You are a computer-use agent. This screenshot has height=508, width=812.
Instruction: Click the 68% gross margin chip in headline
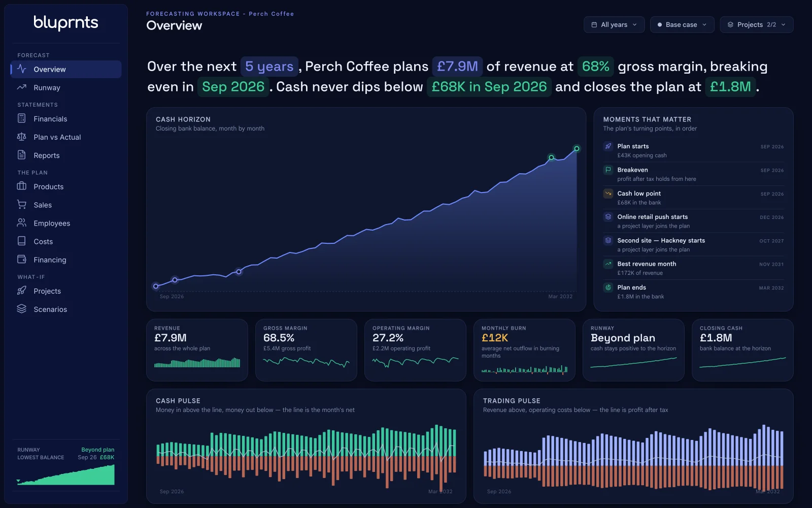click(x=595, y=67)
